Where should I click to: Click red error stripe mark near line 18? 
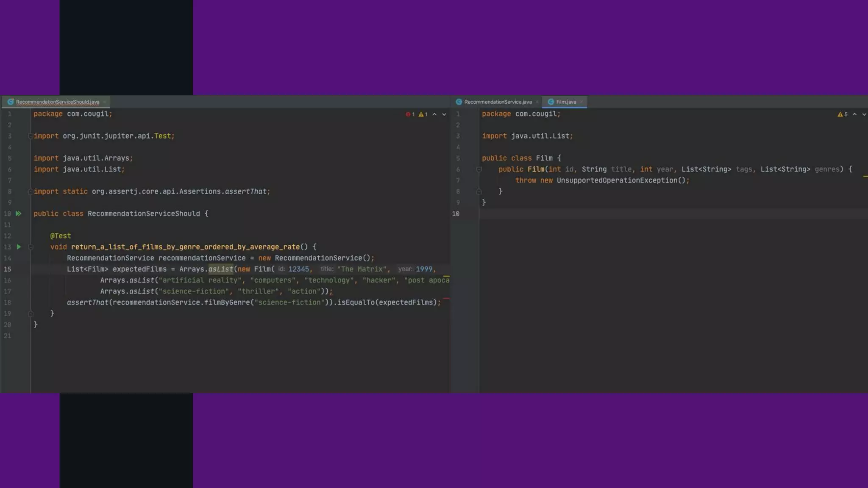(446, 299)
